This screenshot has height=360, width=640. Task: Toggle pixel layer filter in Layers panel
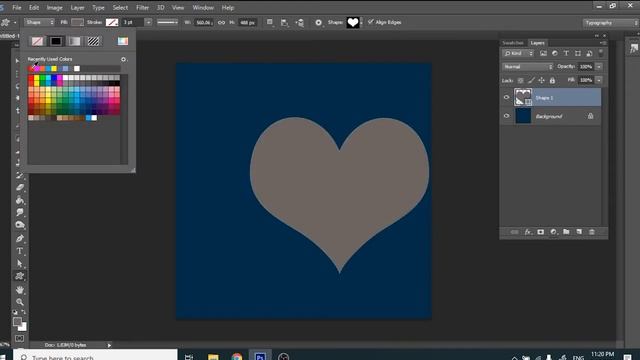click(543, 53)
